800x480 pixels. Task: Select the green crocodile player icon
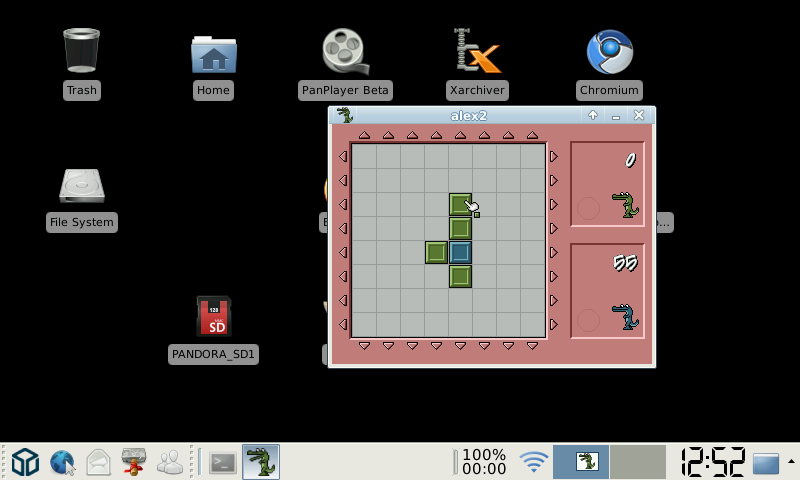pos(625,204)
